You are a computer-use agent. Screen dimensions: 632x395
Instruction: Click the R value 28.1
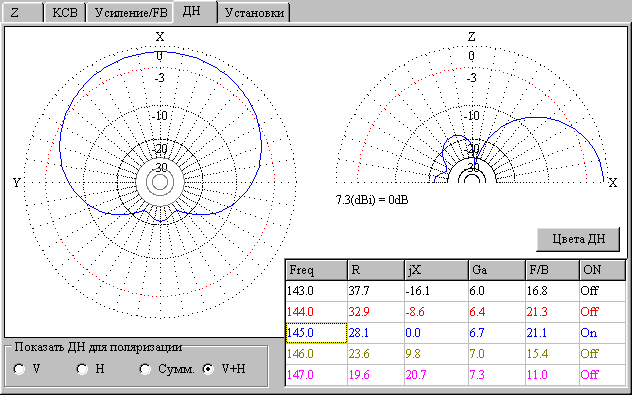click(x=376, y=333)
